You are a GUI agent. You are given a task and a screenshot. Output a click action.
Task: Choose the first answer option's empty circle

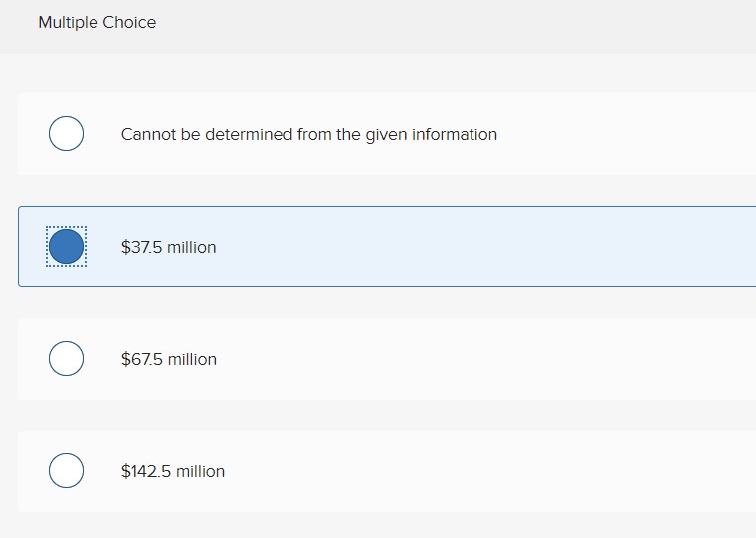(66, 134)
